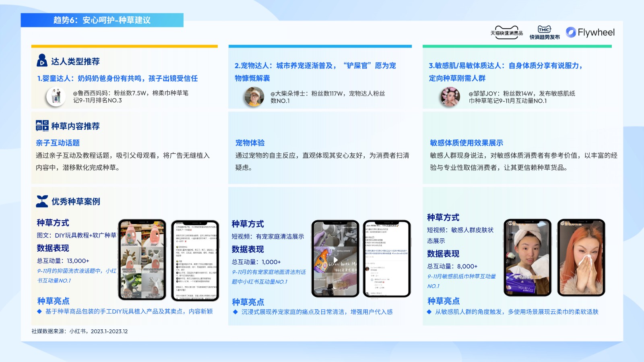Click the text @邹邹JOY：粉丝数14W
Image resolution: width=644 pixels, height=362 pixels.
[x=522, y=97]
